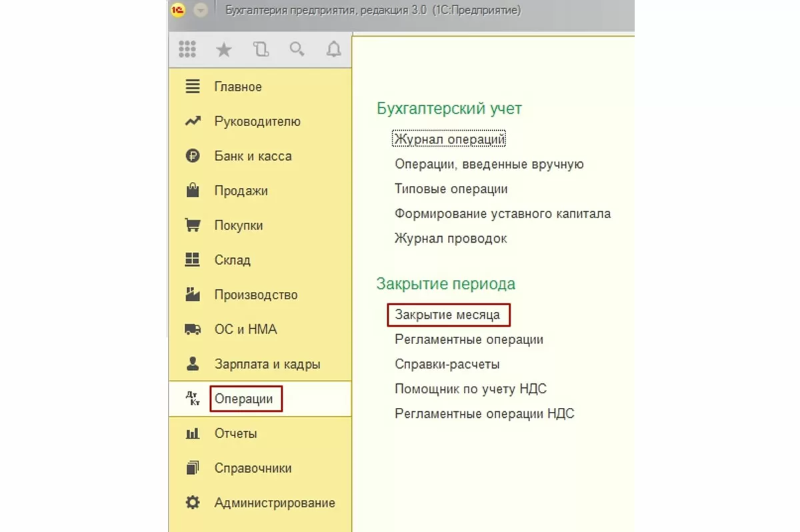Click the Администрирование gear icon
The height and width of the screenshot is (532, 800).
pos(193,503)
